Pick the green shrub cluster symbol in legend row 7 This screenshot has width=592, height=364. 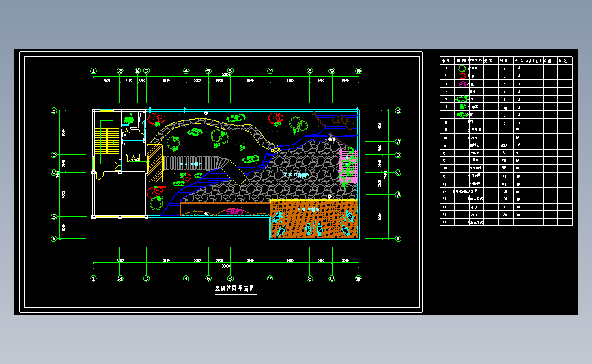(462, 115)
